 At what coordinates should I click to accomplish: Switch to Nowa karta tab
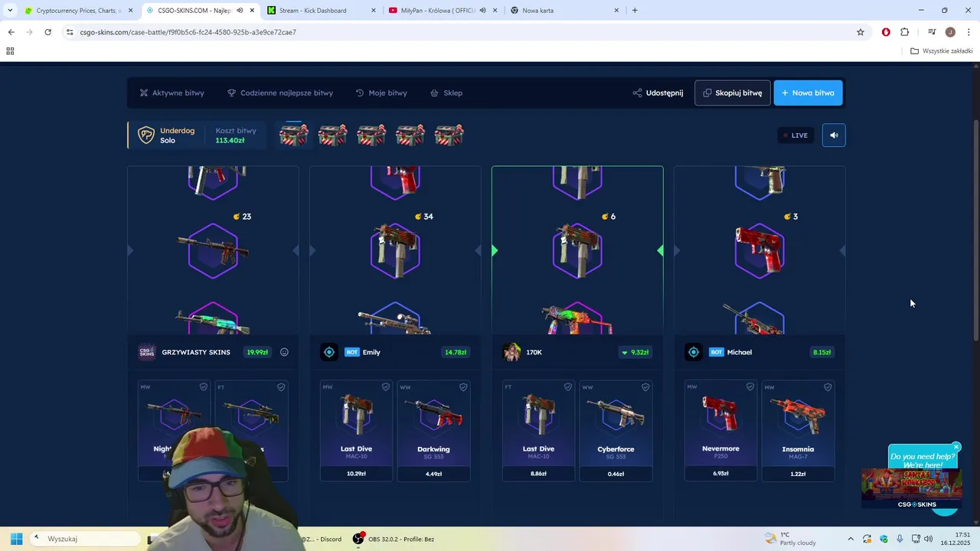coord(565,11)
